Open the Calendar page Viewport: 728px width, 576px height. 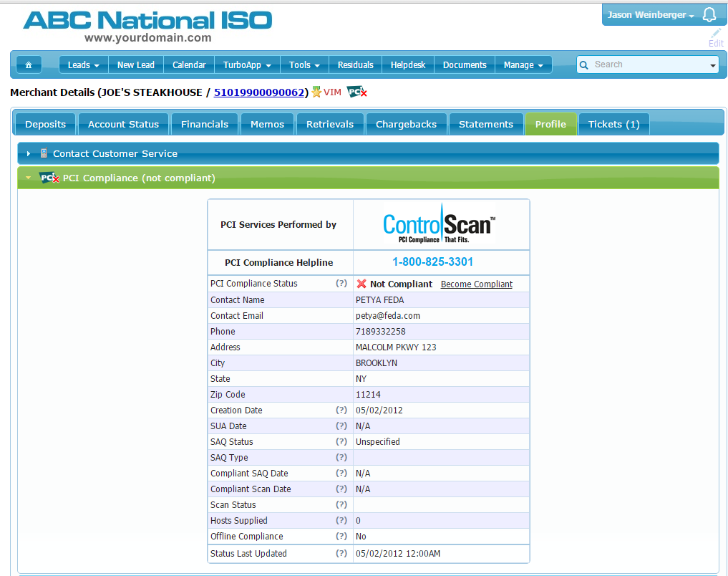[189, 65]
